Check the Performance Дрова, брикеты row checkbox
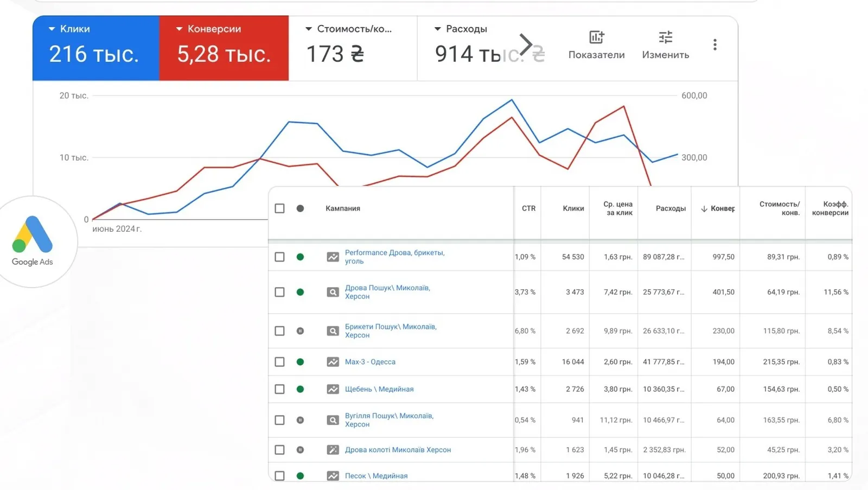The height and width of the screenshot is (490, 868). point(279,257)
